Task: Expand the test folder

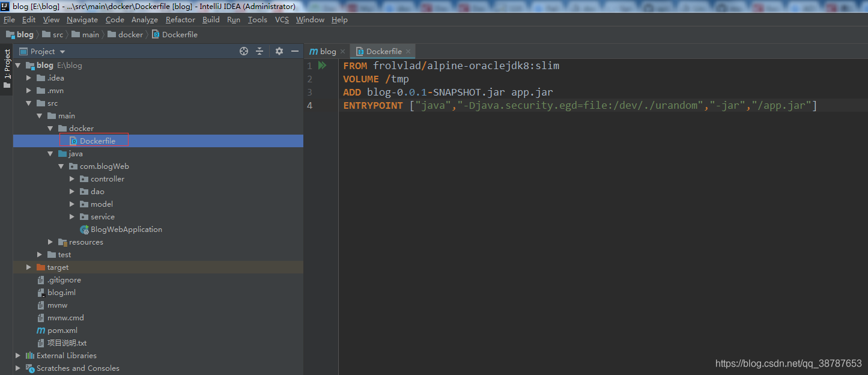Action: pos(40,255)
